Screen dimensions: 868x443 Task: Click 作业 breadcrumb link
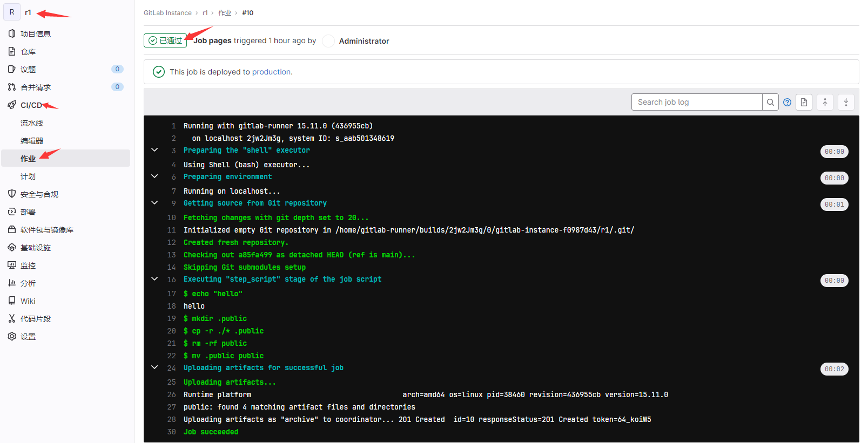coord(225,13)
